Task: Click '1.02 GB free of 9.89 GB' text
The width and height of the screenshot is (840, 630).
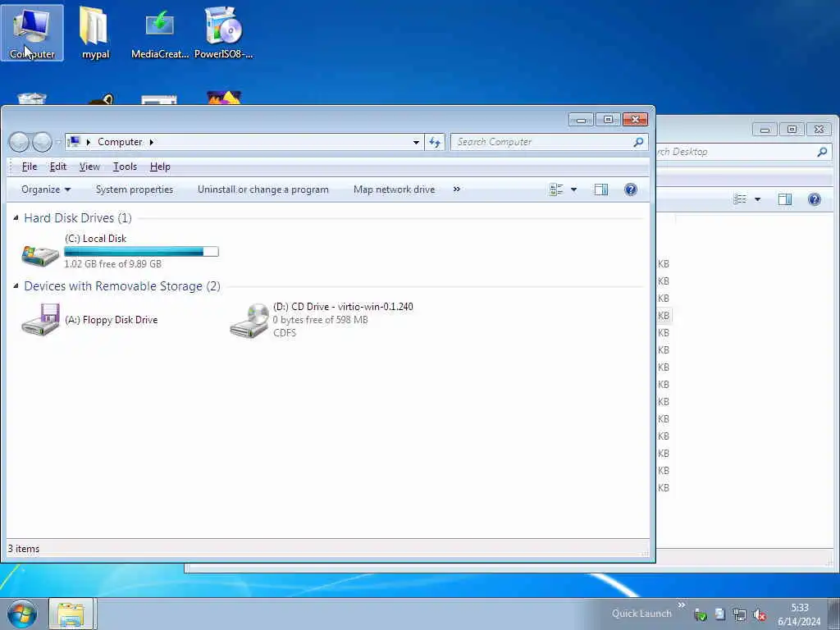Action: pos(112,264)
